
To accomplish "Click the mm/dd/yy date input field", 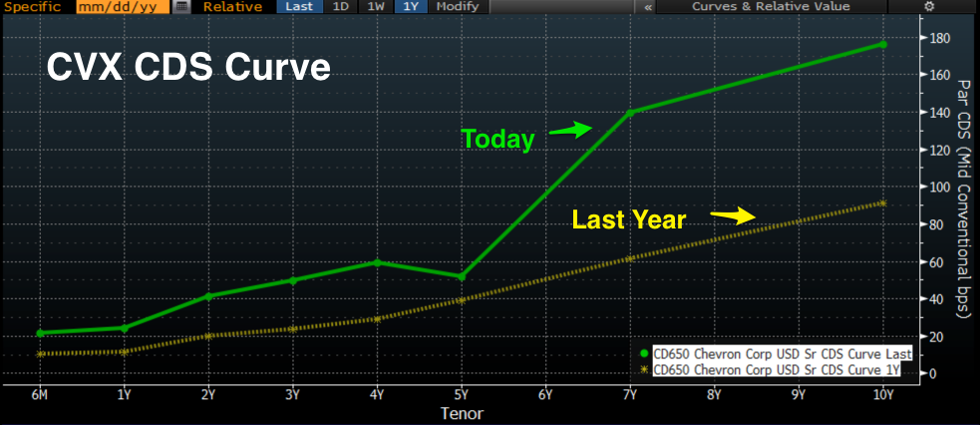I will [x=123, y=7].
